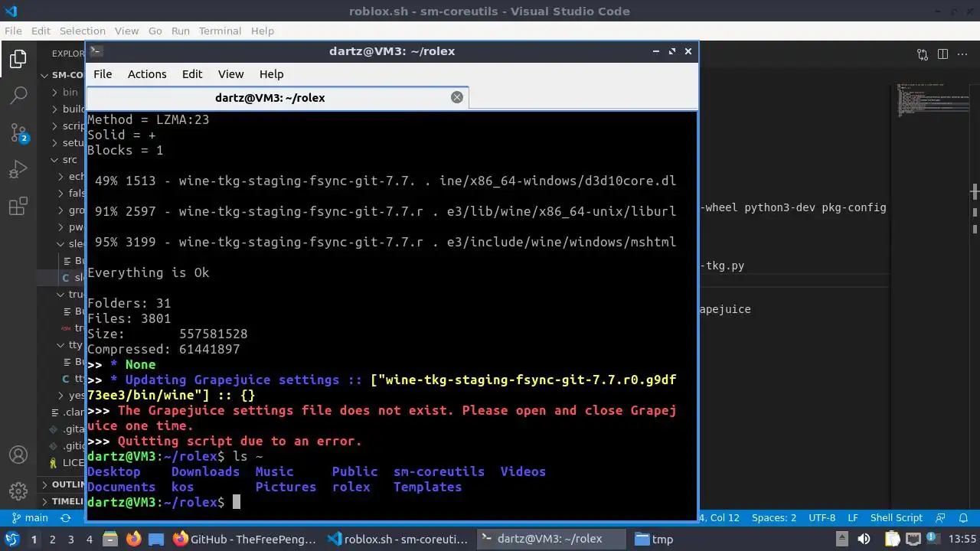Collapse the SM-CO root folder in Explorer
980x551 pixels.
tap(61, 75)
